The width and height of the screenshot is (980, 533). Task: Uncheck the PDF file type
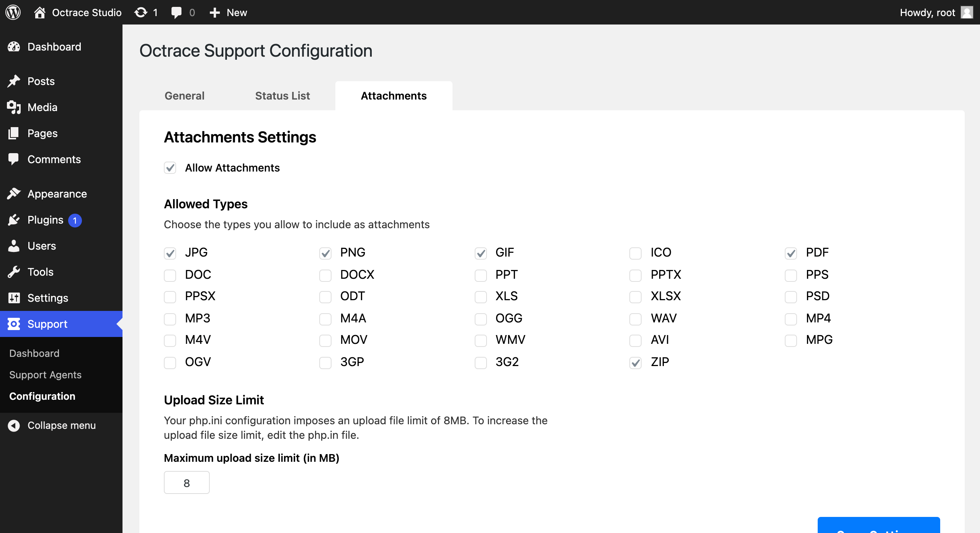(791, 253)
